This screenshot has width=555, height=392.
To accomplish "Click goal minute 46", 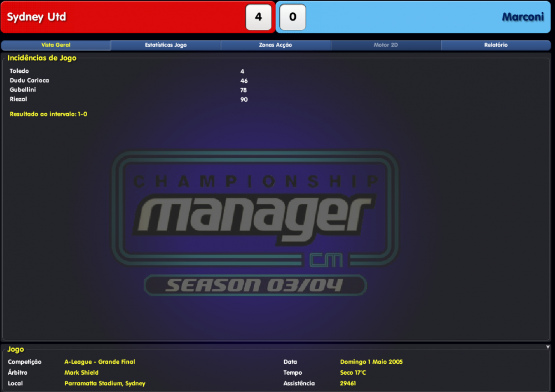I will coord(244,81).
